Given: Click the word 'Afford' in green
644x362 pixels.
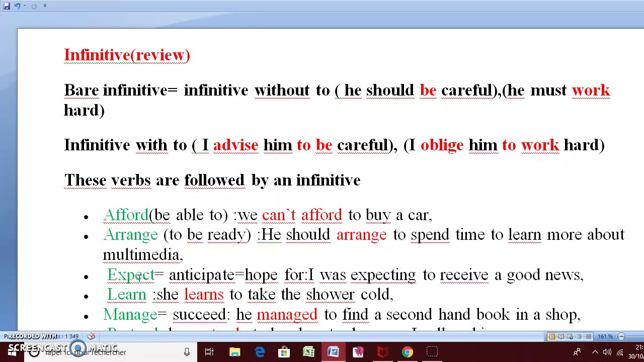Looking at the screenshot, I should pyautogui.click(x=126, y=215).
